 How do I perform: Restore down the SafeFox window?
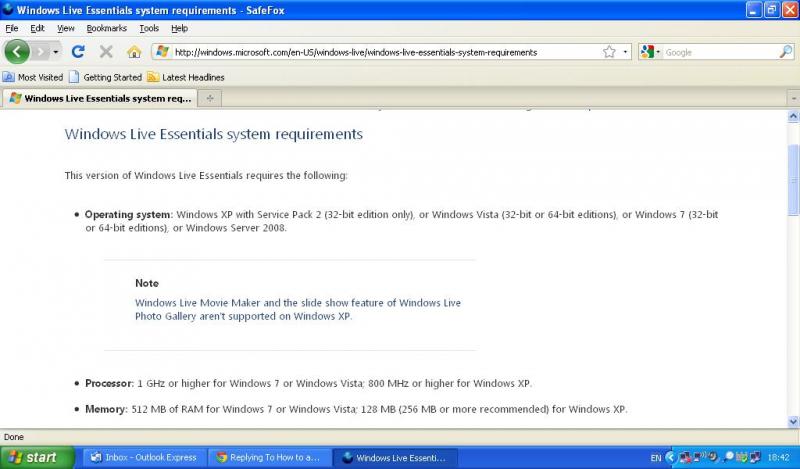point(772,10)
